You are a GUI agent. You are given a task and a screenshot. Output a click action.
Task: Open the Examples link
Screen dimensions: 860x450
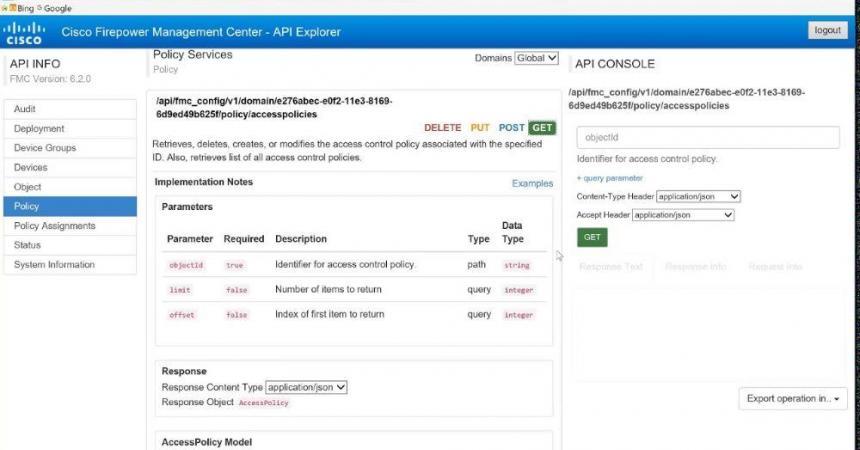532,183
